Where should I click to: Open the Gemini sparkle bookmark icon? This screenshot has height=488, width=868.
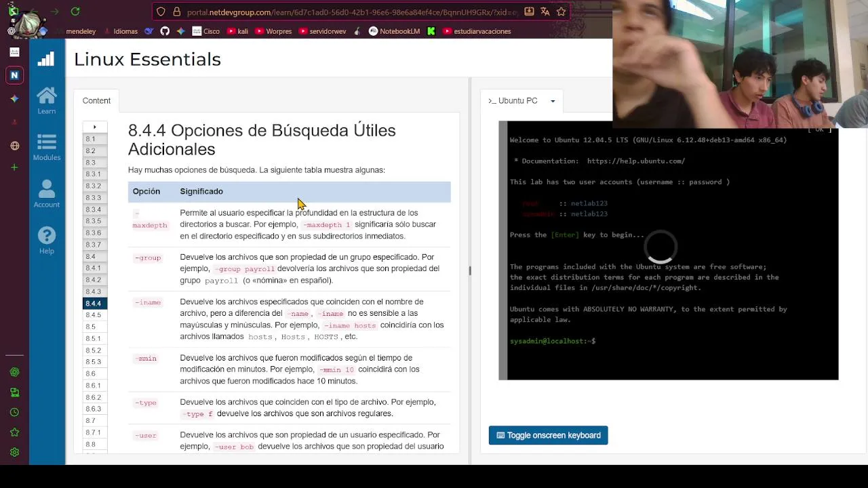pos(180,31)
